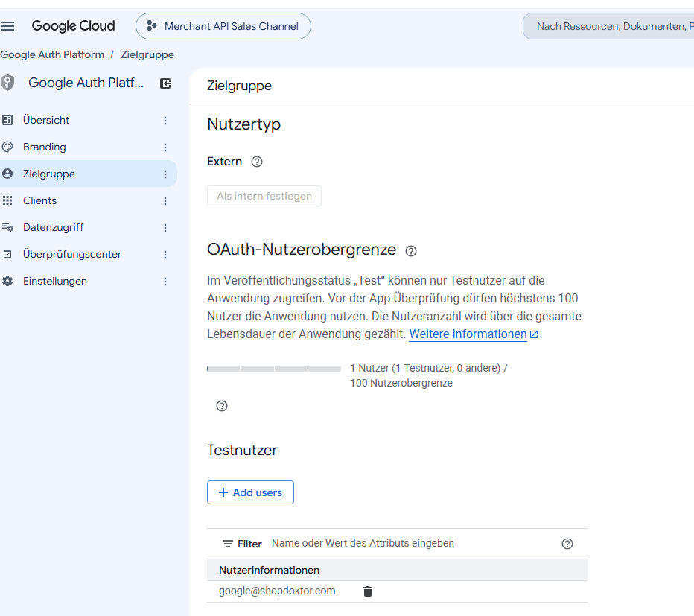
Task: Click the Google Auth Platform shield icon
Action: pos(7,83)
